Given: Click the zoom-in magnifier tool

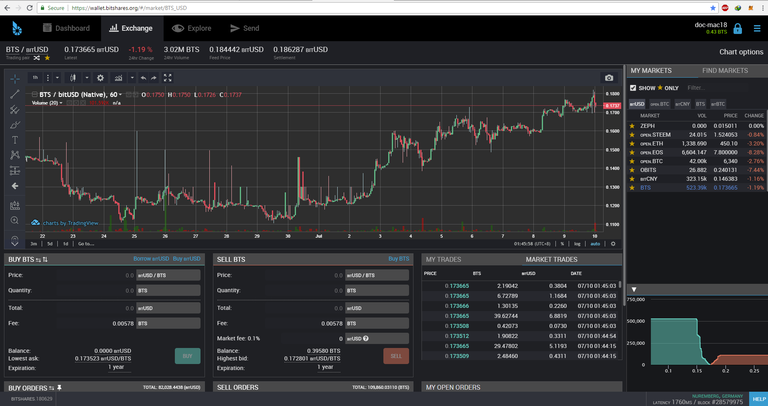Looking at the screenshot, I should pyautogui.click(x=14, y=219).
